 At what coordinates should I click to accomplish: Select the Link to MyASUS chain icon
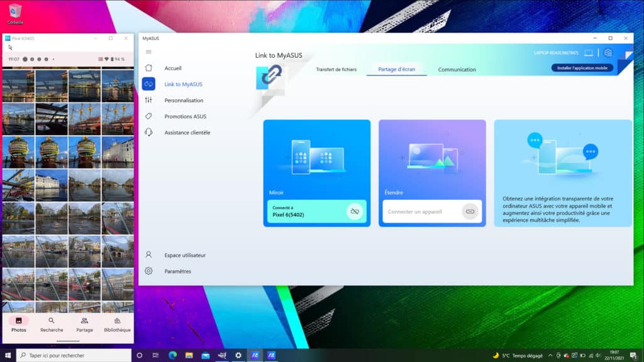(148, 84)
